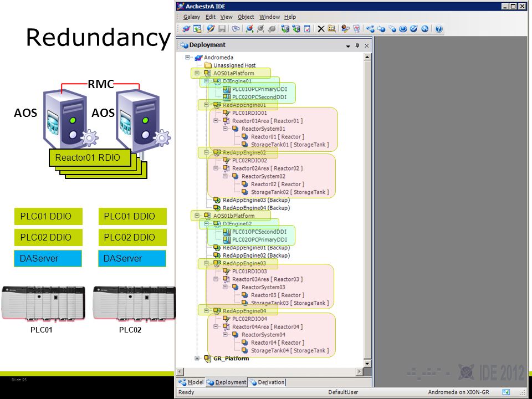Collapse the DIEngine01 tree node
Image resolution: width=532 pixels, height=399 pixels.
[206, 81]
